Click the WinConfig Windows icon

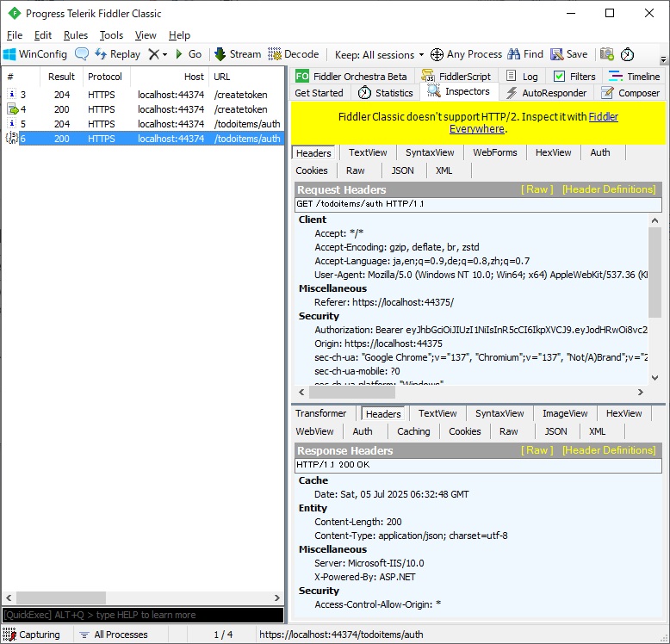coord(9,54)
